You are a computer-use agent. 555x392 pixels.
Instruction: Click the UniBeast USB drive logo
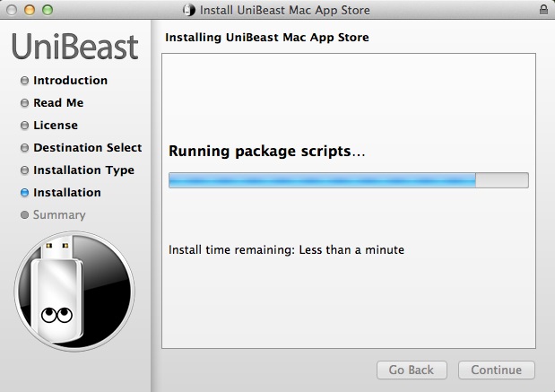pyautogui.click(x=74, y=292)
